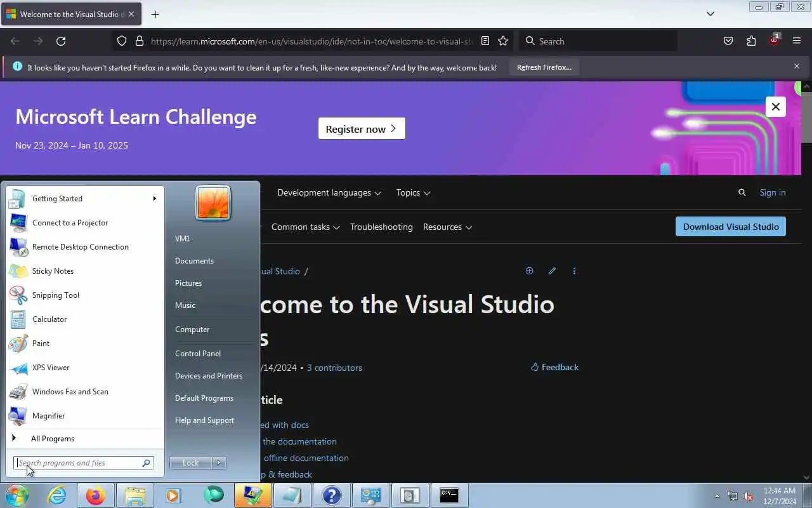Open the blue question mark help taskbar icon
The width and height of the screenshot is (812, 508).
(x=332, y=495)
